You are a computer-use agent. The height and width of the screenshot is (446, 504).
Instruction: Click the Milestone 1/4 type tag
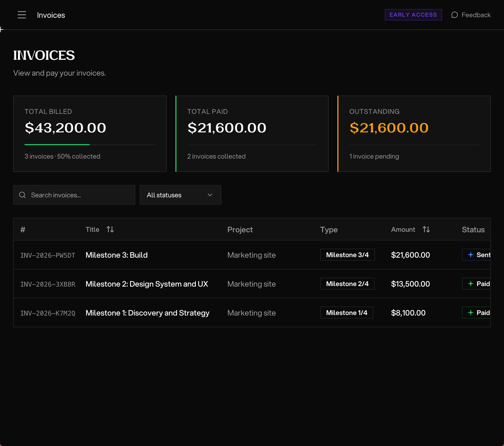[347, 313]
